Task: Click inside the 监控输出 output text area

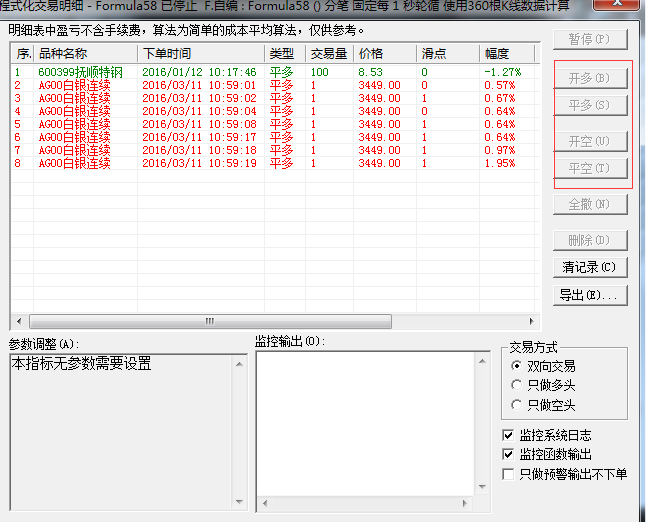Action: click(366, 424)
